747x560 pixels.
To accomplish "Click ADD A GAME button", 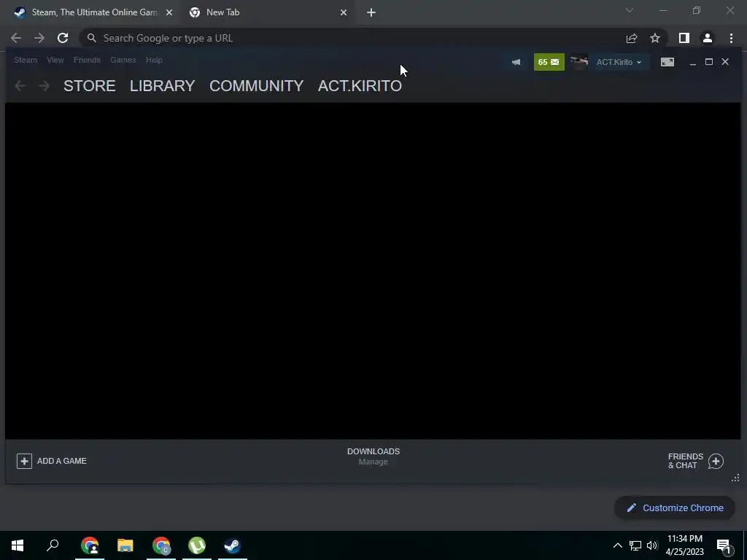I will (x=52, y=461).
